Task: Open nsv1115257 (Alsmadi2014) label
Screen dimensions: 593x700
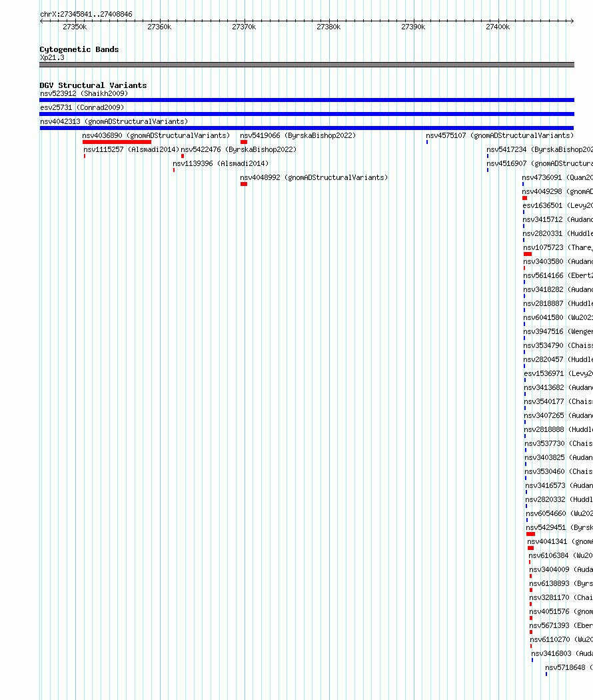Action: tap(131, 149)
